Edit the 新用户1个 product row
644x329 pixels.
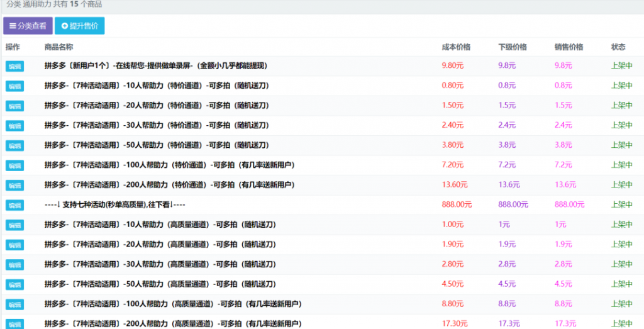[x=15, y=66]
